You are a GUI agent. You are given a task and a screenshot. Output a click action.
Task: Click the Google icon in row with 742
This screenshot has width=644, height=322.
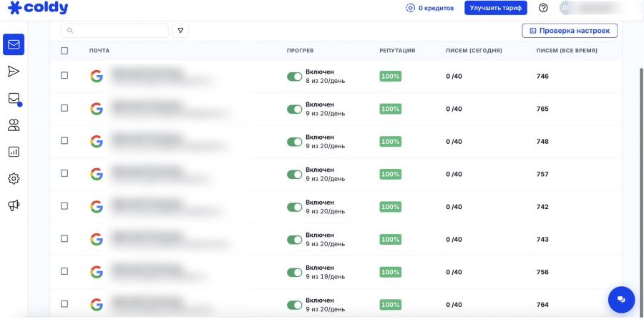(97, 207)
